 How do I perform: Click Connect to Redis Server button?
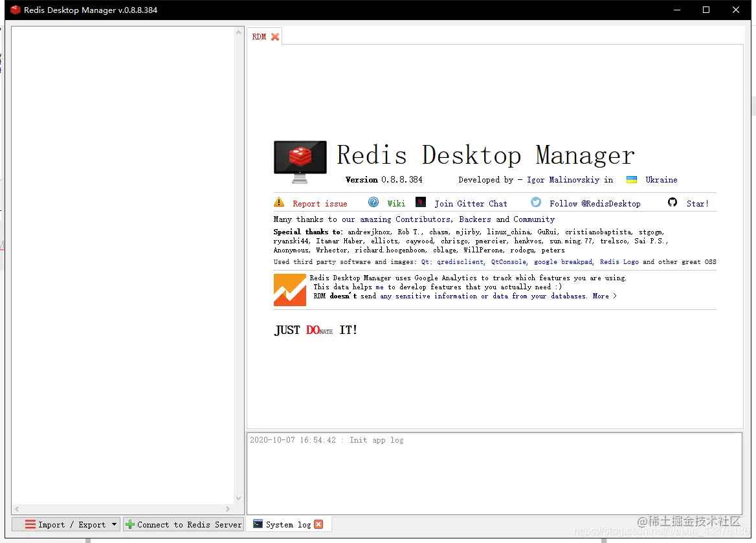coord(183,525)
